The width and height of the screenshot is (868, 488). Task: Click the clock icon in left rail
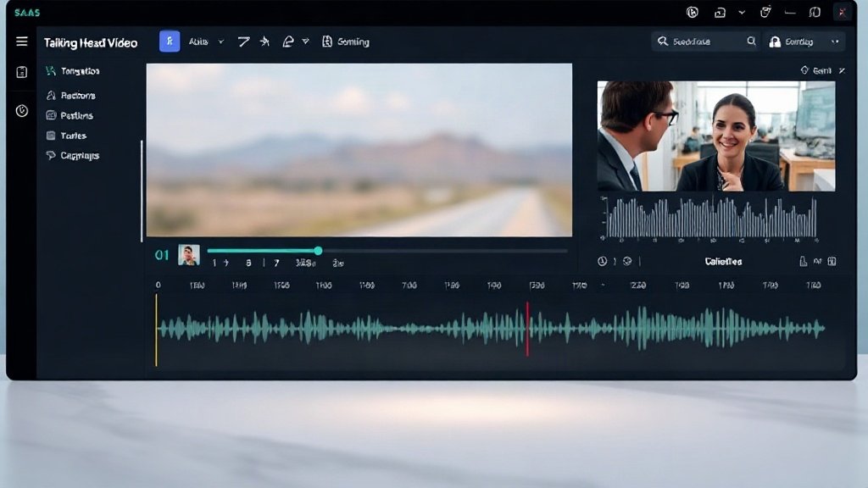click(21, 111)
